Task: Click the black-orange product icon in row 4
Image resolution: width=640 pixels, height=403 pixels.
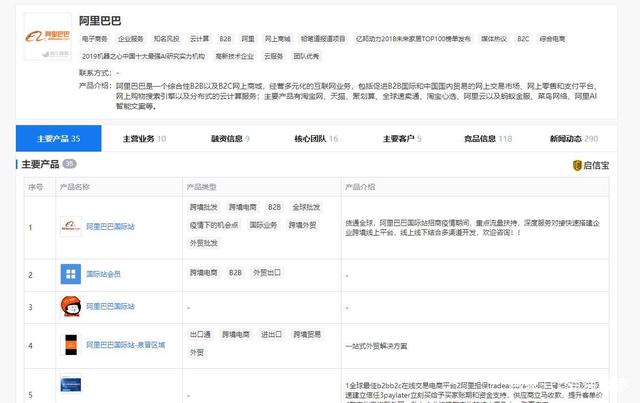Action: pos(71,345)
